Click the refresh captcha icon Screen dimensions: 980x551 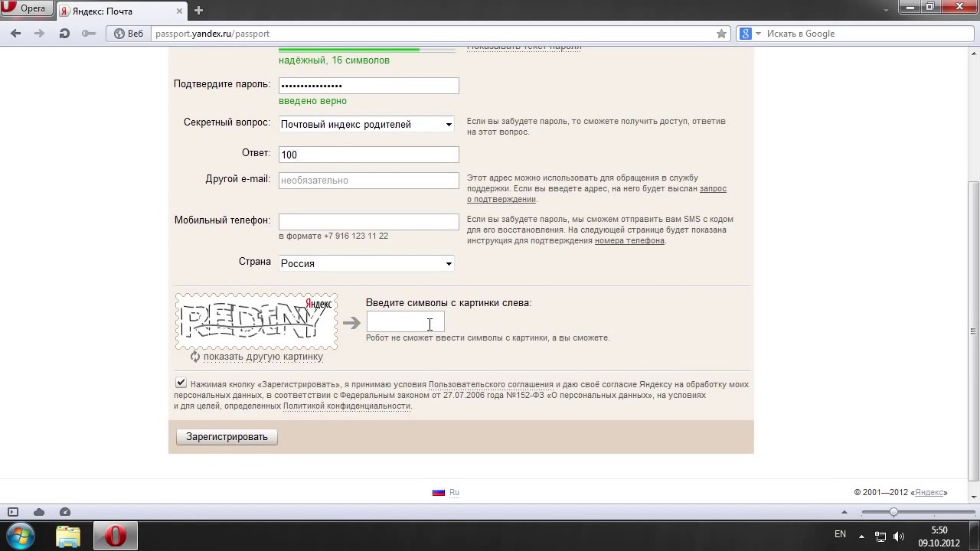coord(195,357)
